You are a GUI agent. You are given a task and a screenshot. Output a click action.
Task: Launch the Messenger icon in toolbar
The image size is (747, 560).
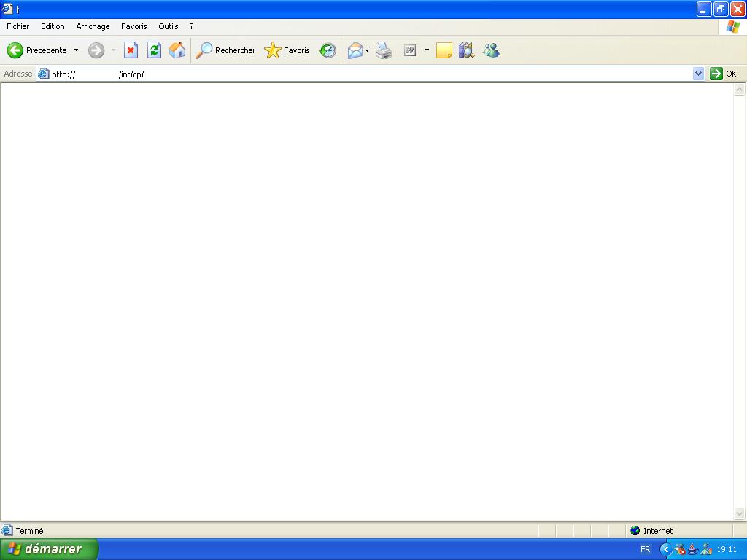click(491, 50)
